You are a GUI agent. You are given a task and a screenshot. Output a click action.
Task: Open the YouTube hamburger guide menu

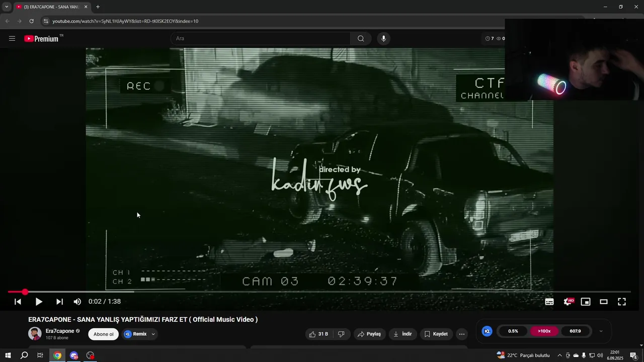pos(12,39)
